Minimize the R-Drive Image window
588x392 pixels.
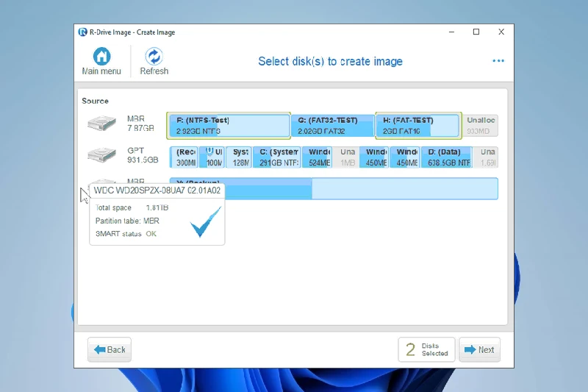451,32
